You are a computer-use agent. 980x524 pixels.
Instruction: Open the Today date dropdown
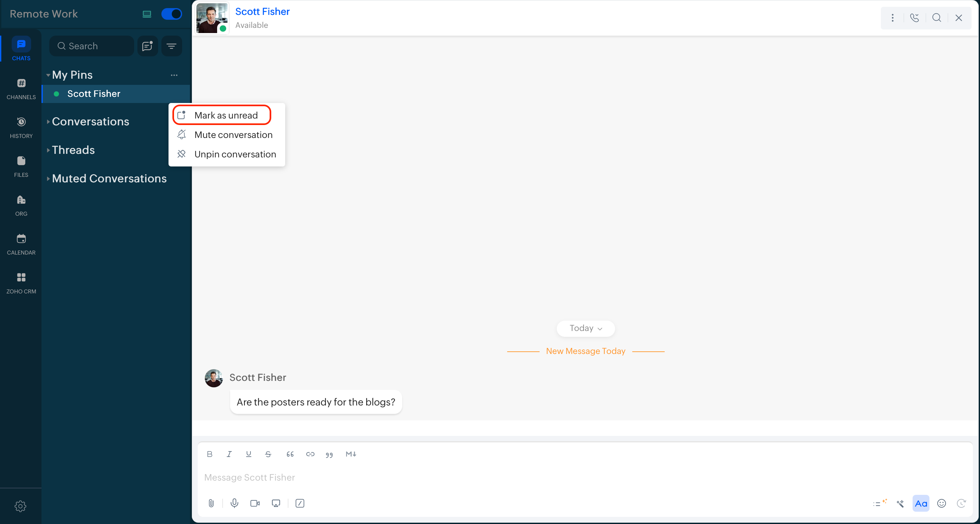586,328
